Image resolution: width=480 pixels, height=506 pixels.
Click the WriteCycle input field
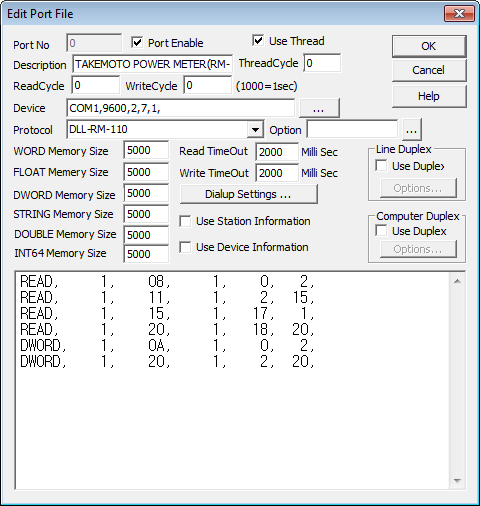[x=207, y=85]
